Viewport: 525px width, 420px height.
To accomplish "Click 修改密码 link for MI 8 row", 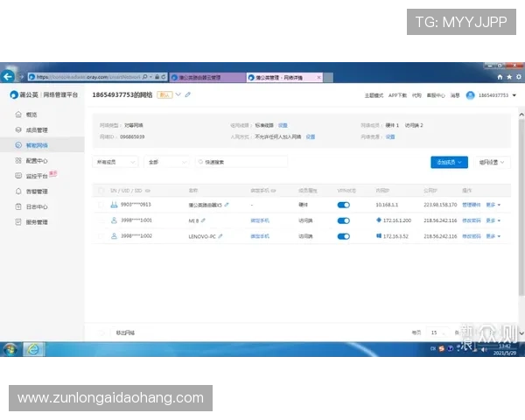I will point(471,220).
